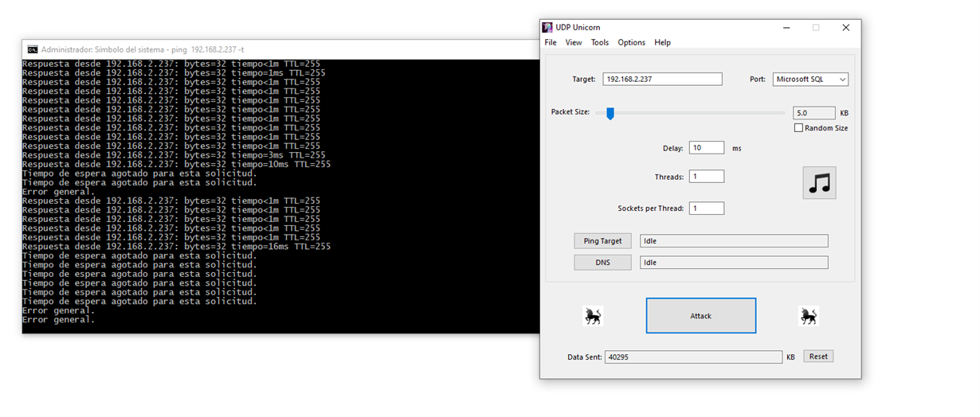Screen dimensions: 980x417
Task: Click the 'Packet Size:' label
Action: (570, 112)
